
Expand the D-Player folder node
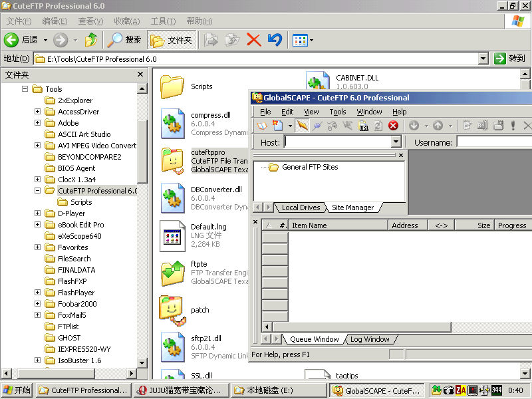pyautogui.click(x=38, y=213)
